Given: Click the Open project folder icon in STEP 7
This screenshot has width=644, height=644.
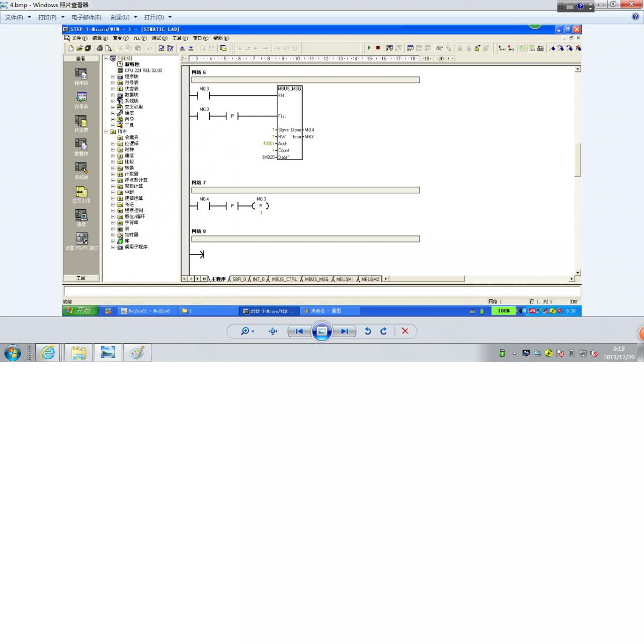Looking at the screenshot, I should [79, 48].
